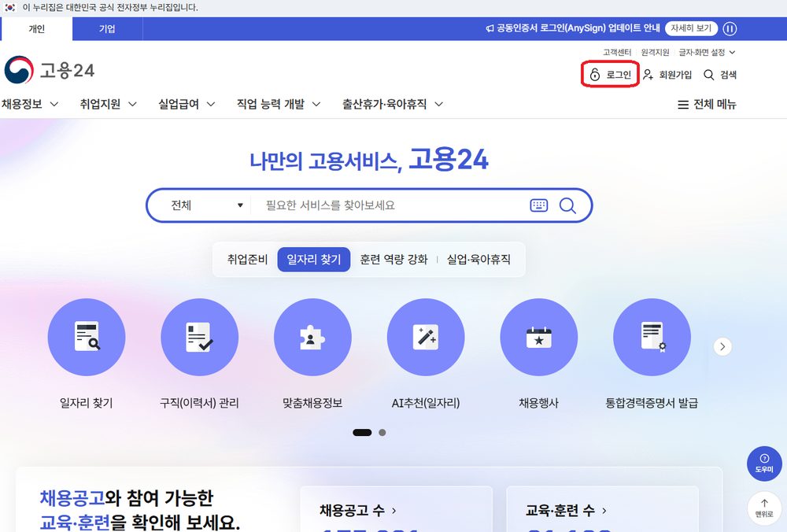Open the virtual keyboard icon in the search bar

[x=539, y=205]
